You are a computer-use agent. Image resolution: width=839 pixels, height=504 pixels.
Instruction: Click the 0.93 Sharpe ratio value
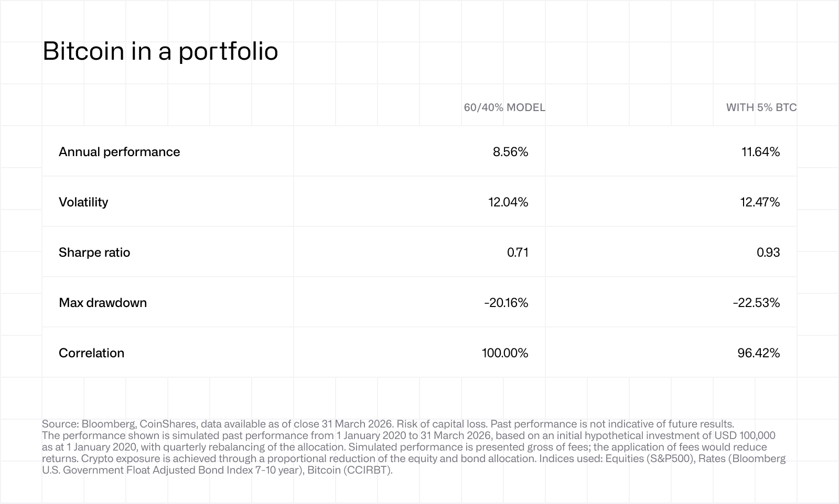coord(768,253)
